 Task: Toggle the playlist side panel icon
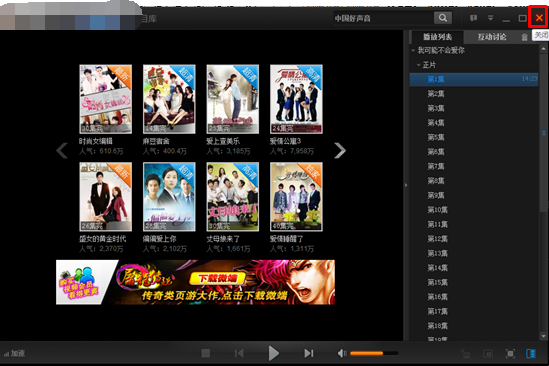(531, 354)
